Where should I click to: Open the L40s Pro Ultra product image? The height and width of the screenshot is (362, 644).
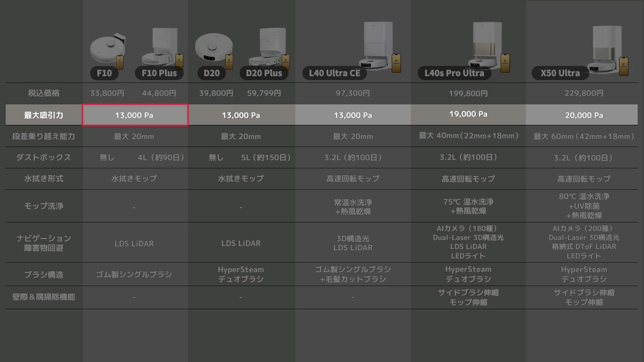point(488,46)
